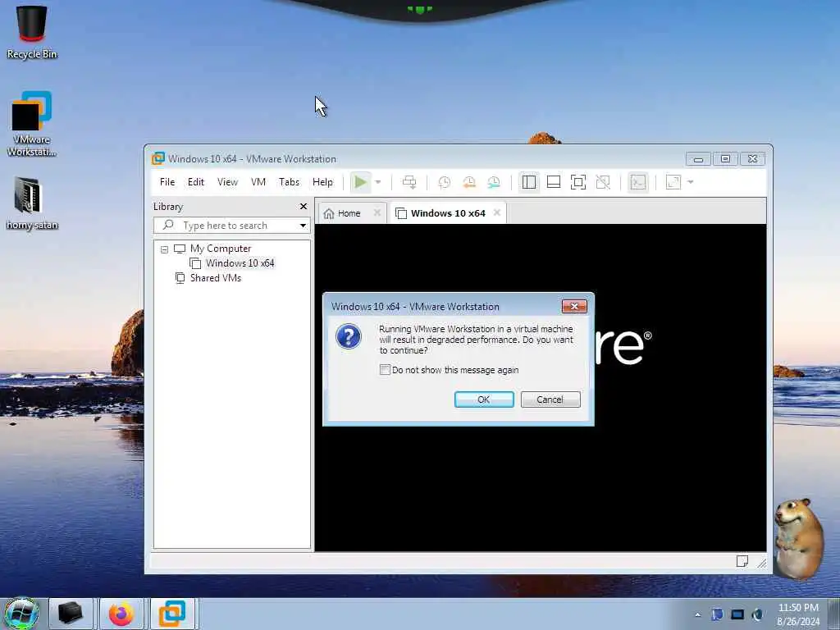This screenshot has width=840, height=630.
Task: Click the Firefox taskbar icon
Action: [x=121, y=614]
